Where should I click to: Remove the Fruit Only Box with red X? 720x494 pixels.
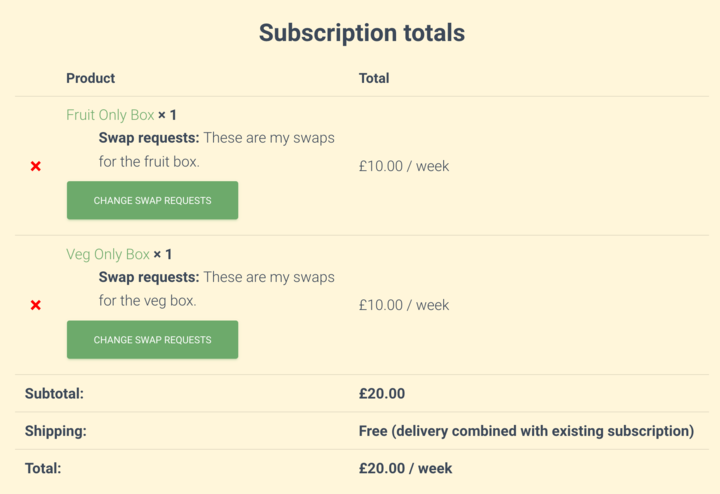tap(36, 166)
